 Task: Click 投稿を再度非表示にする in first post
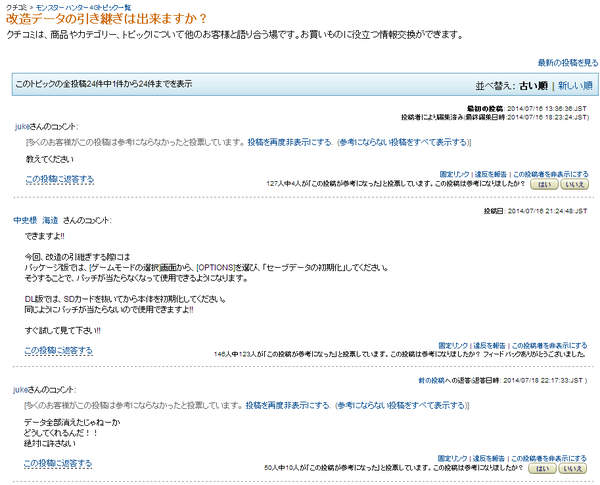(x=290, y=142)
